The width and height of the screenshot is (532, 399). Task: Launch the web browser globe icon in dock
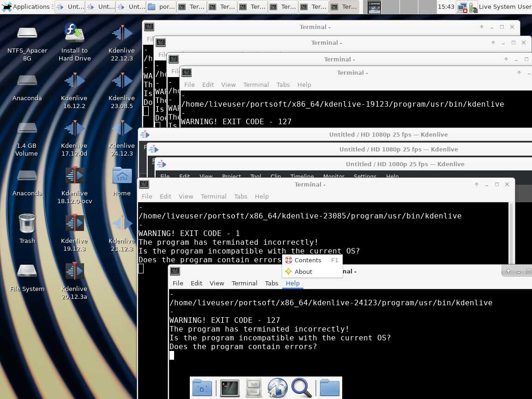point(277,388)
